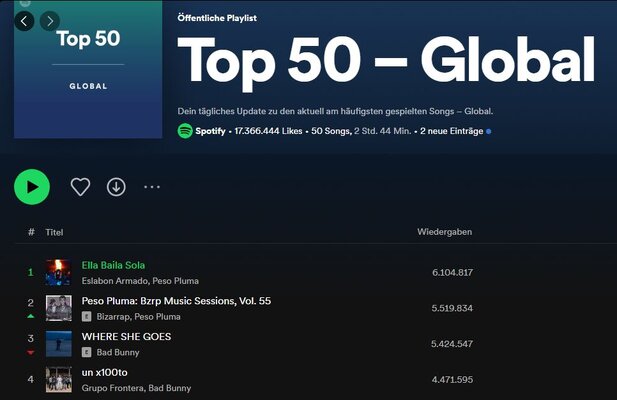This screenshot has width=617, height=400.
Task: Click the explicit badge beside Bizarrap
Action: 87,317
